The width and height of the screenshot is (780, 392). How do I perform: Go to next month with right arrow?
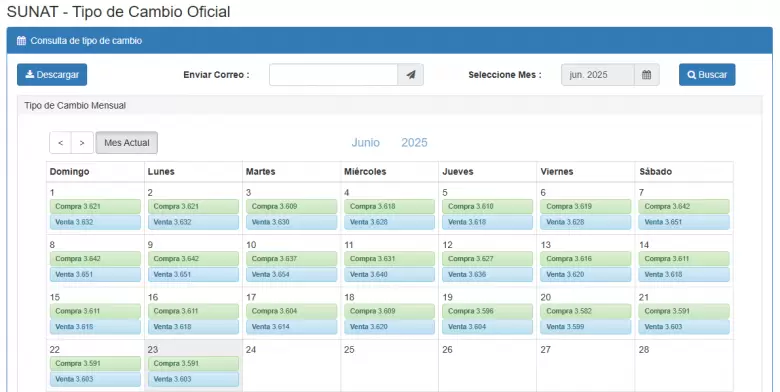82,143
